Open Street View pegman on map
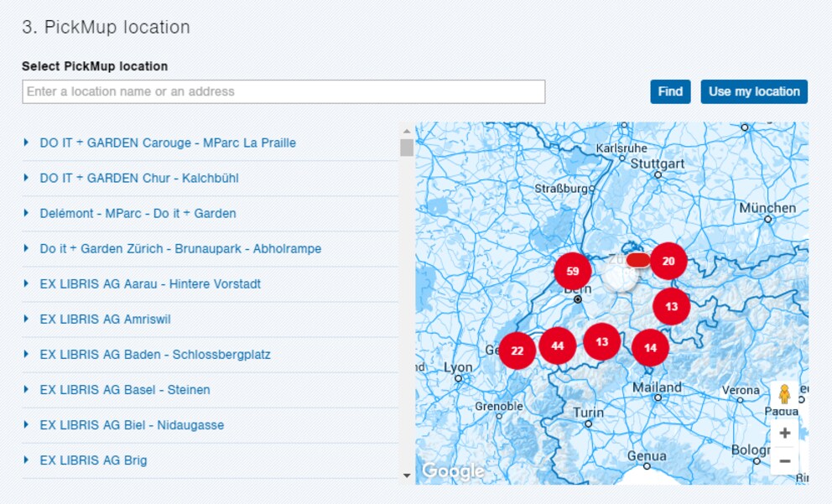Screen dimensions: 832x504 (784, 394)
